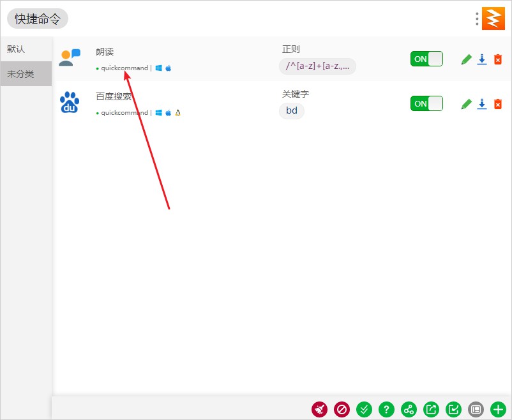Open the three-dot more options menu

(477, 19)
